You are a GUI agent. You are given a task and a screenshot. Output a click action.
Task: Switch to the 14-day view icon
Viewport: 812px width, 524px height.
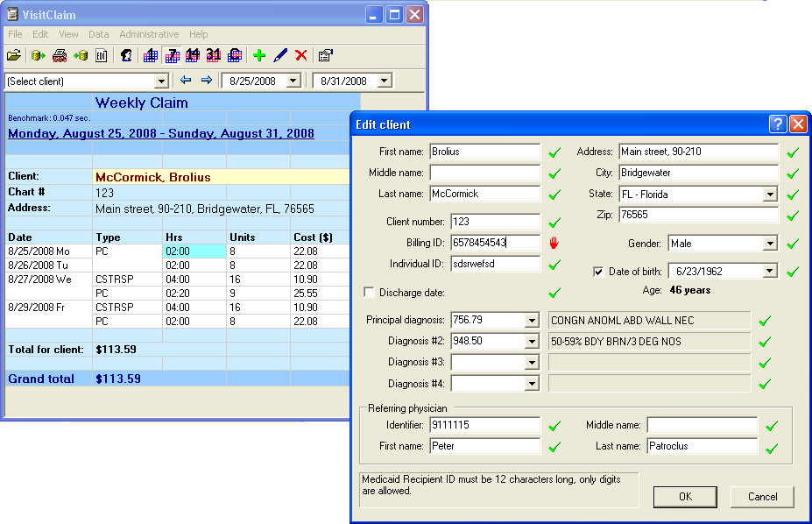193,56
